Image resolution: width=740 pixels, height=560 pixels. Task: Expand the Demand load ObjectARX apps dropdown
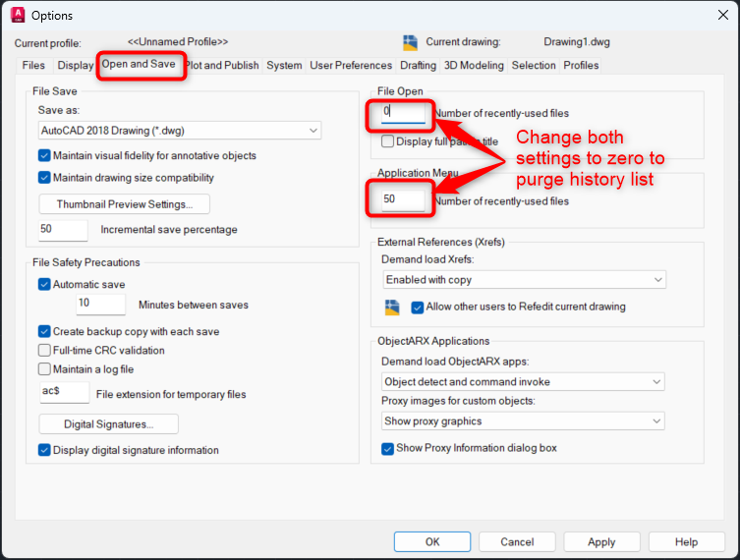[523, 381]
